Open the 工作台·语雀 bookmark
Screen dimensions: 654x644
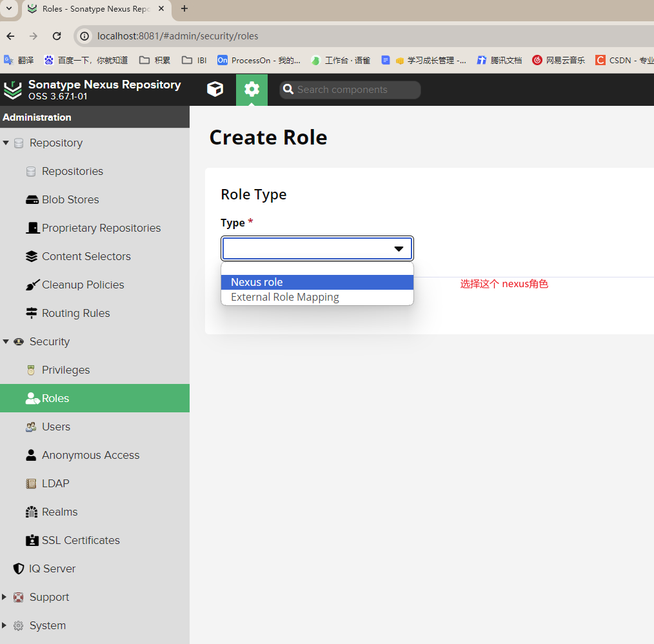(x=341, y=61)
